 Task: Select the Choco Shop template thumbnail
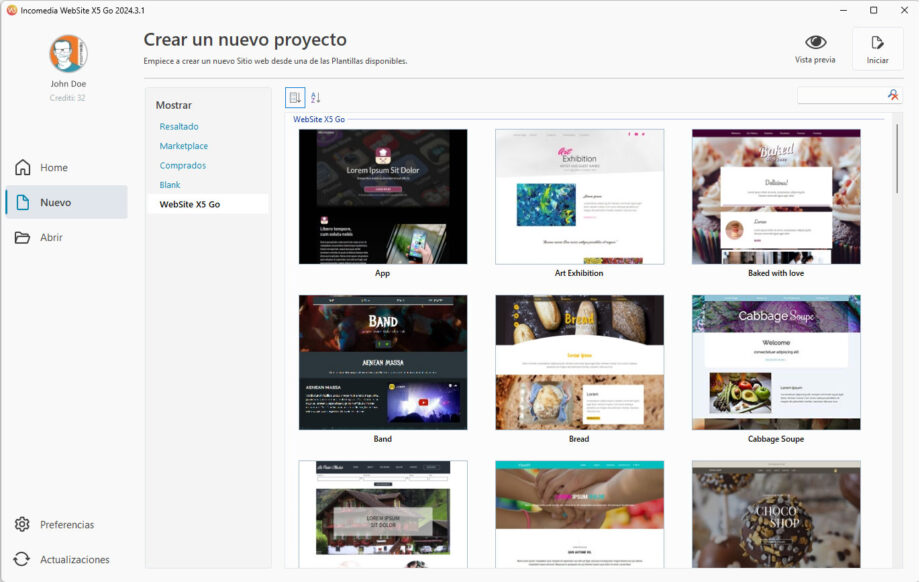[x=776, y=514]
